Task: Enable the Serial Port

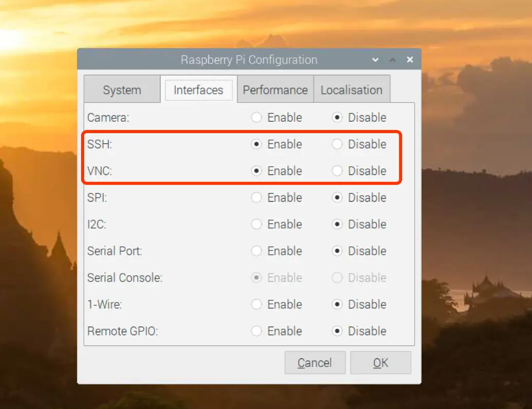Action: [257, 251]
